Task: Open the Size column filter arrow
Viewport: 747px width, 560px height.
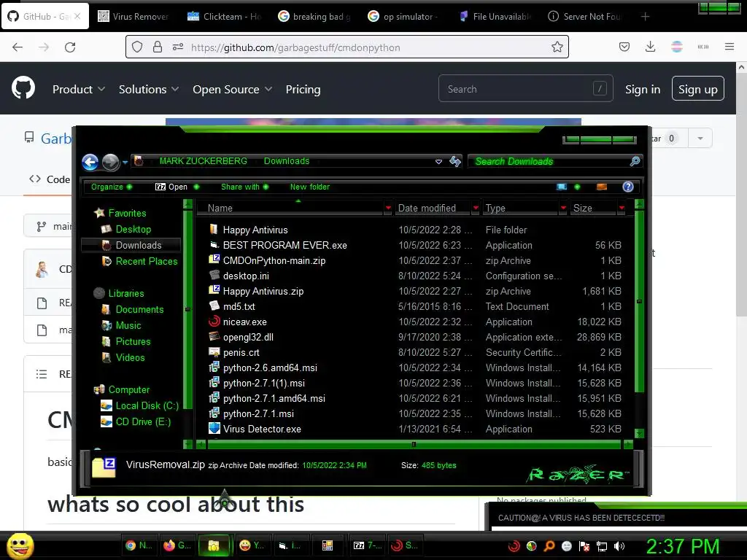Action: [622, 208]
